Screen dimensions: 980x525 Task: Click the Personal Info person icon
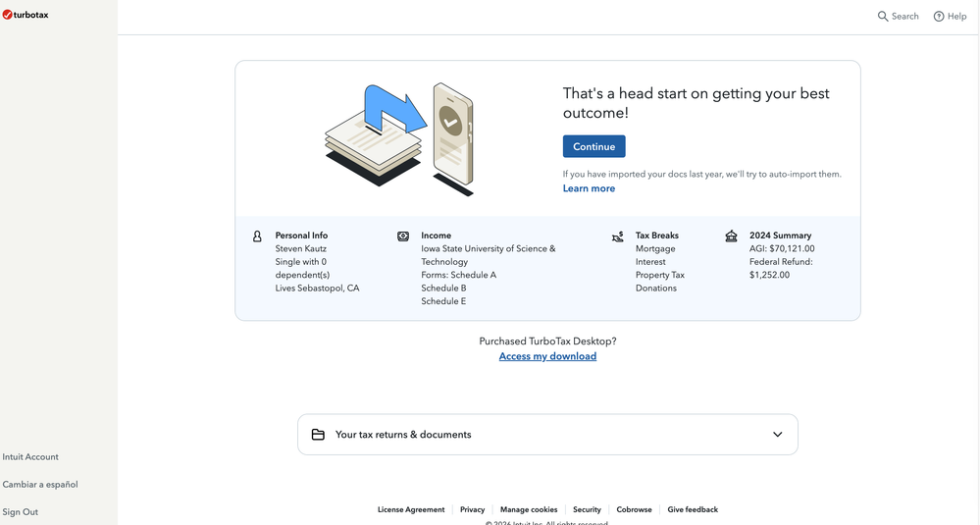[257, 236]
